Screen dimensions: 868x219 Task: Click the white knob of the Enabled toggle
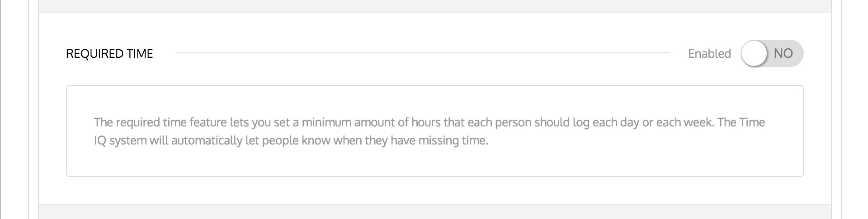pyautogui.click(x=754, y=53)
